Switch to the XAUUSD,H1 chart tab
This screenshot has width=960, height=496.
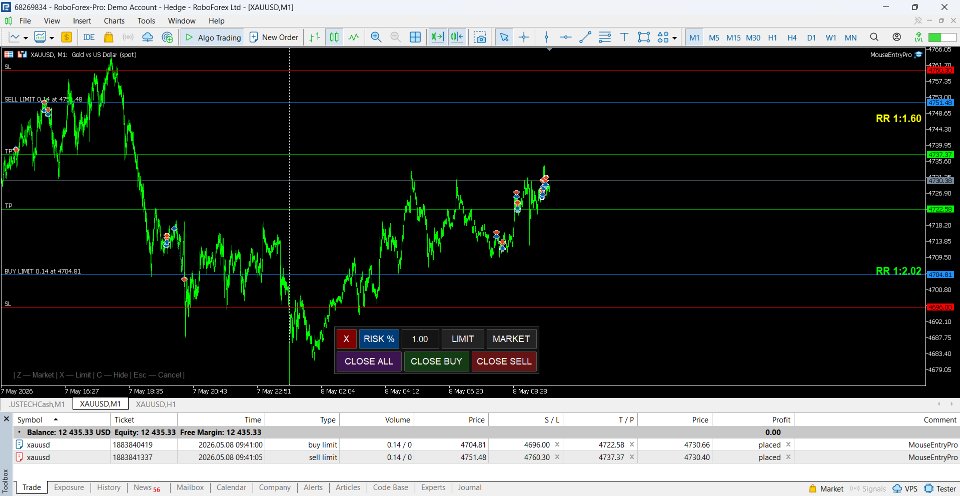click(x=156, y=404)
